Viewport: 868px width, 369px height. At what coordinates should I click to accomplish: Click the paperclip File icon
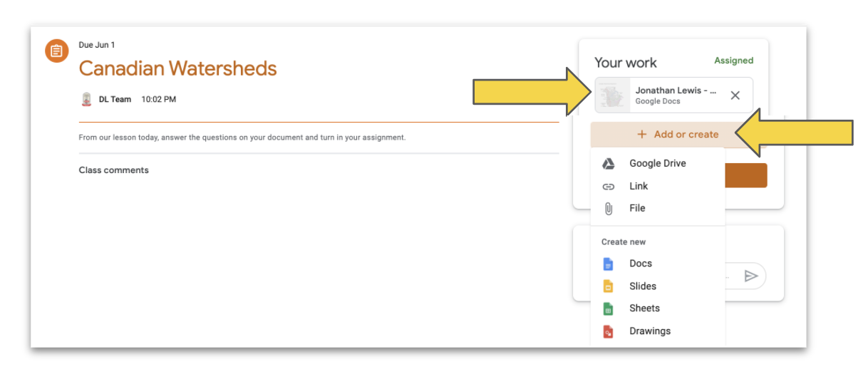(608, 209)
